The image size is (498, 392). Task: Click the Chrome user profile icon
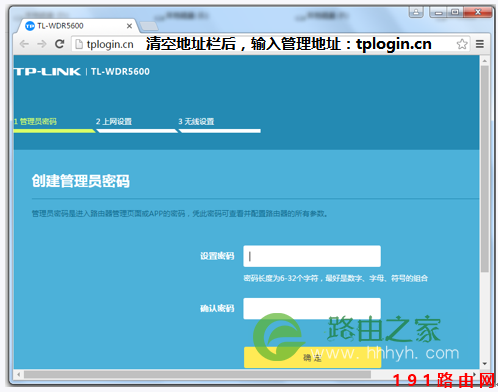[x=416, y=12]
